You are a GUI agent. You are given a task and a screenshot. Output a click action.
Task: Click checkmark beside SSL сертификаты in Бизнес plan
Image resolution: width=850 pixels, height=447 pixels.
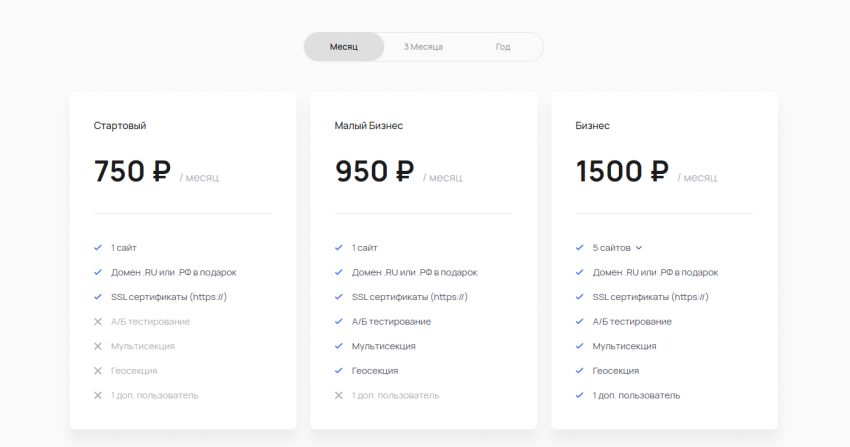click(580, 297)
